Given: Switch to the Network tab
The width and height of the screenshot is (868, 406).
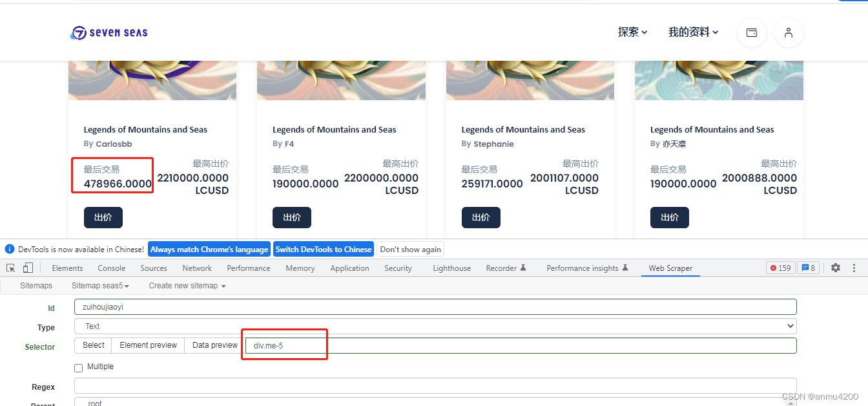Looking at the screenshot, I should pos(197,268).
